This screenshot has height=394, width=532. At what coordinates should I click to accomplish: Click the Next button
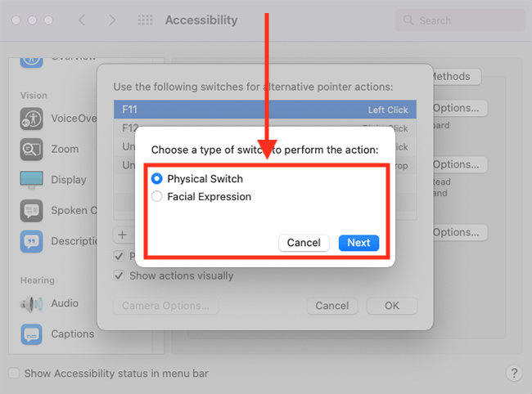pos(358,243)
